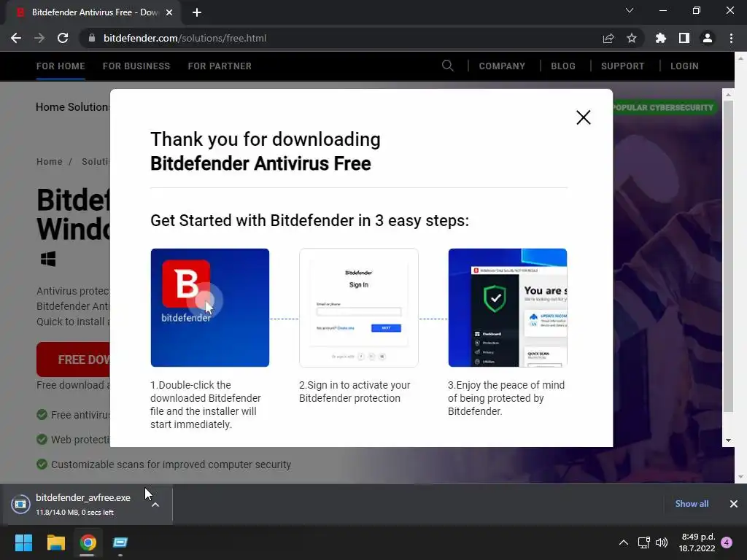This screenshot has width=747, height=560.
Task: Click the browser forward arrow
Action: (x=39, y=38)
